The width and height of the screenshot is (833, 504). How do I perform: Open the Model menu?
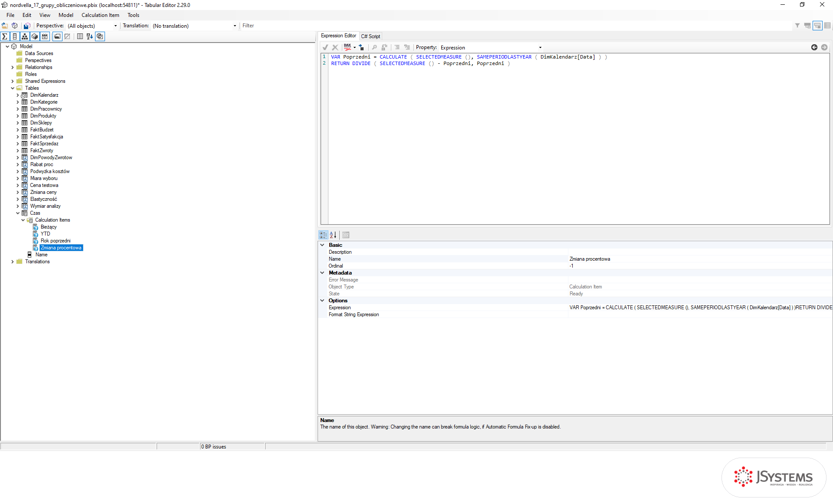click(x=66, y=15)
